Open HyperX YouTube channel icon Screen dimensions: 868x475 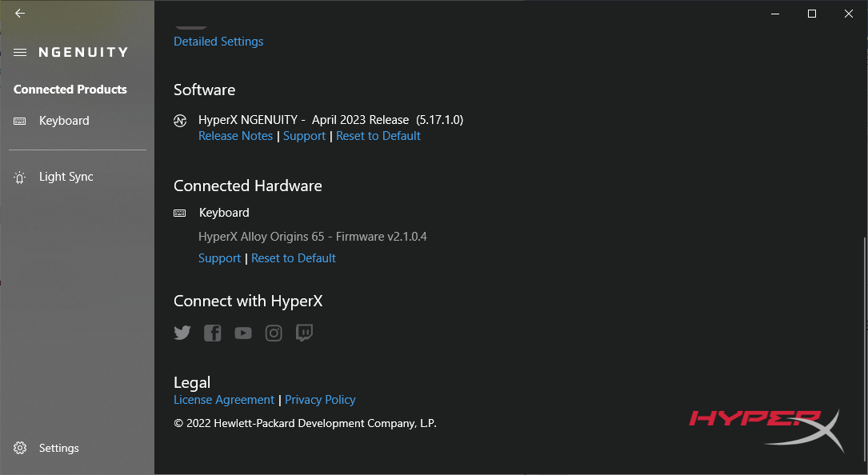(243, 333)
